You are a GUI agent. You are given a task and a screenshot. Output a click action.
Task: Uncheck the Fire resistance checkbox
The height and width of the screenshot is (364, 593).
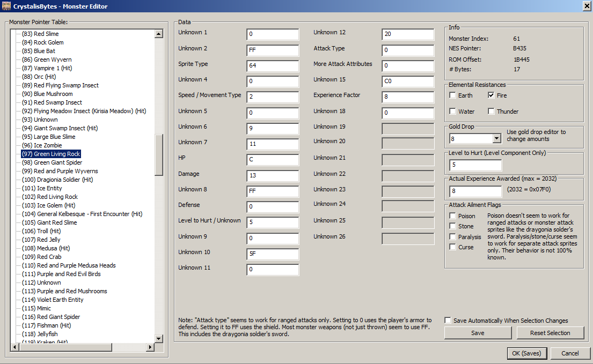click(x=491, y=95)
